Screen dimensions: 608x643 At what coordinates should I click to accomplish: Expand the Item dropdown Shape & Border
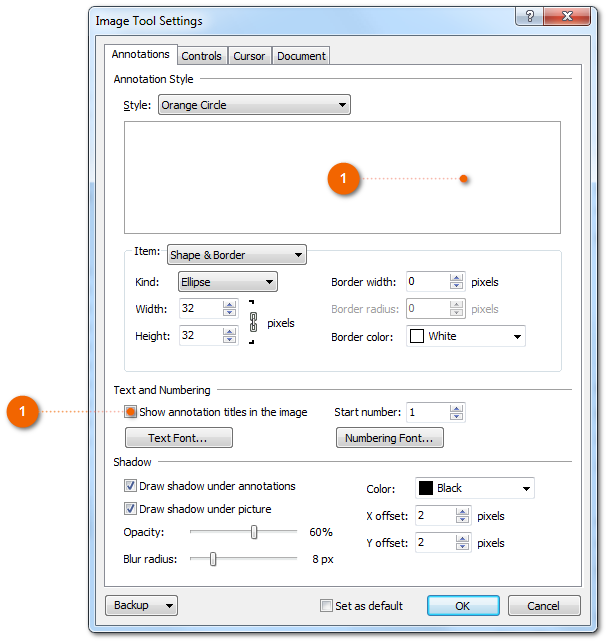click(237, 255)
